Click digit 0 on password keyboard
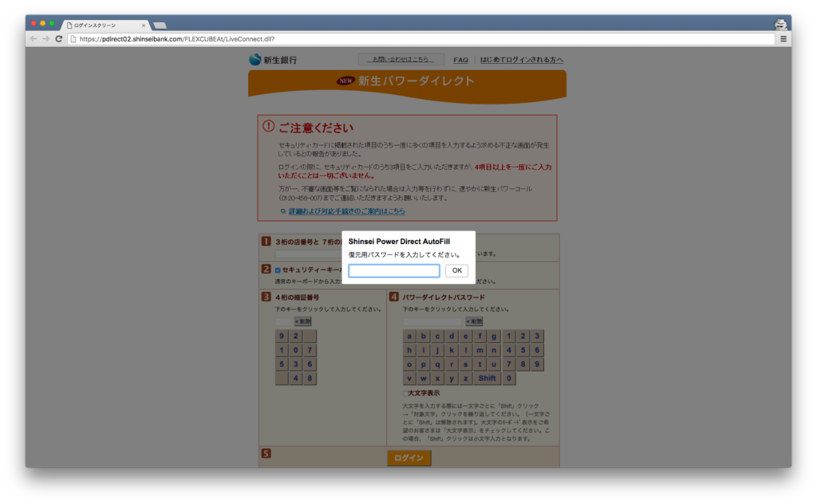 (x=509, y=378)
